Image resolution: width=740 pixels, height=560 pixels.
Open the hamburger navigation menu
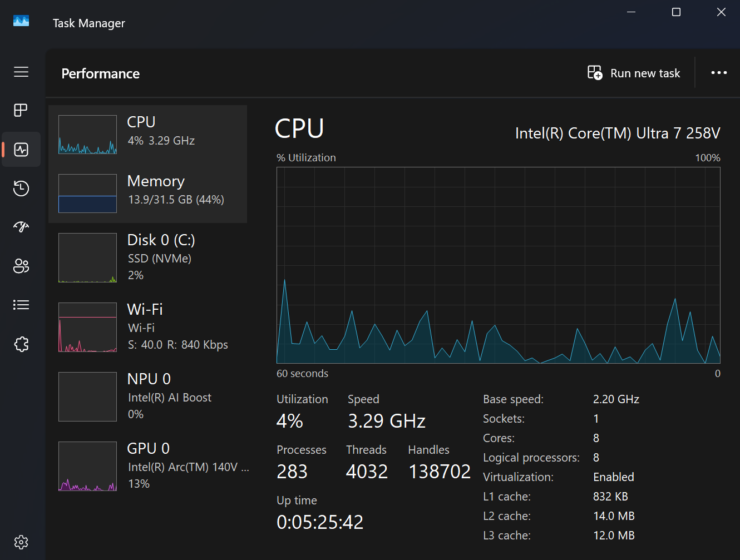(21, 72)
